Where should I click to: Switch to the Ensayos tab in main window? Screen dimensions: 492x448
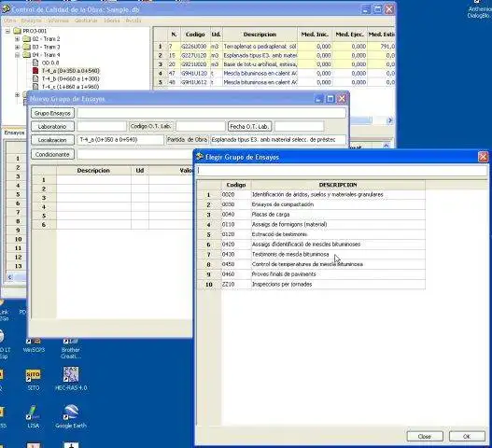[x=14, y=133]
